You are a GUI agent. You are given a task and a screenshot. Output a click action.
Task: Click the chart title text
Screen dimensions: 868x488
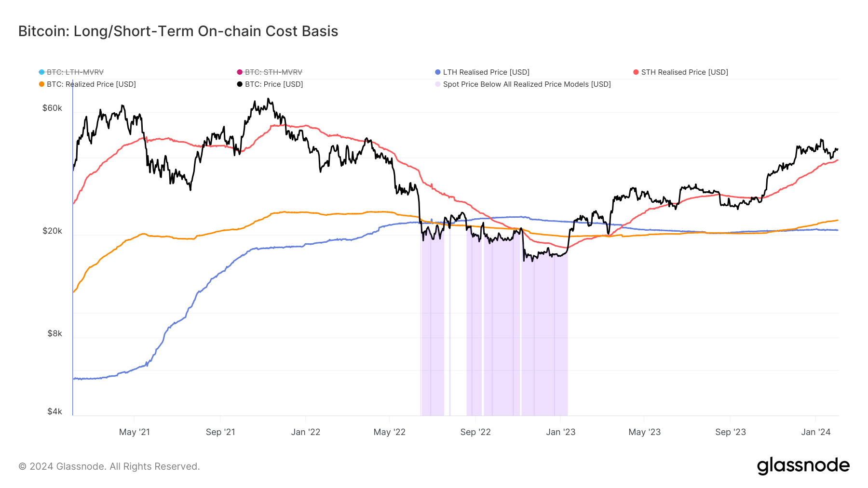click(x=178, y=31)
